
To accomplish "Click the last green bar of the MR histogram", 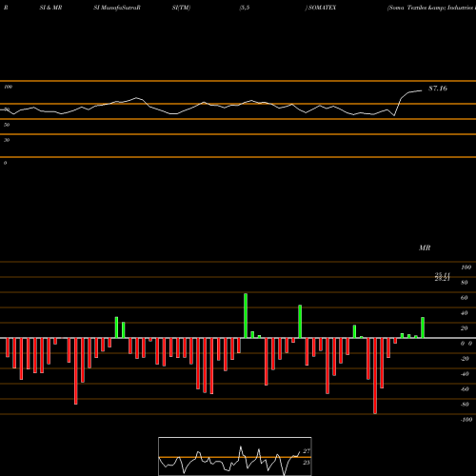I will tap(423, 327).
